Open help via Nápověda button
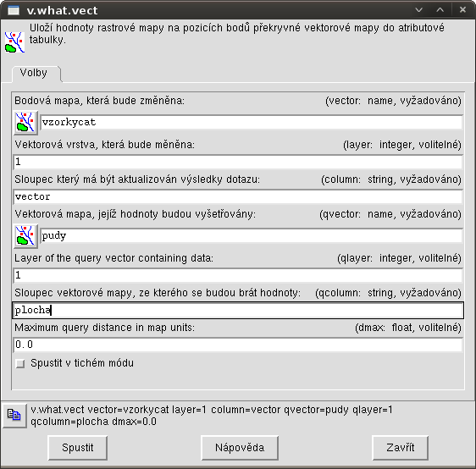 pyautogui.click(x=240, y=448)
